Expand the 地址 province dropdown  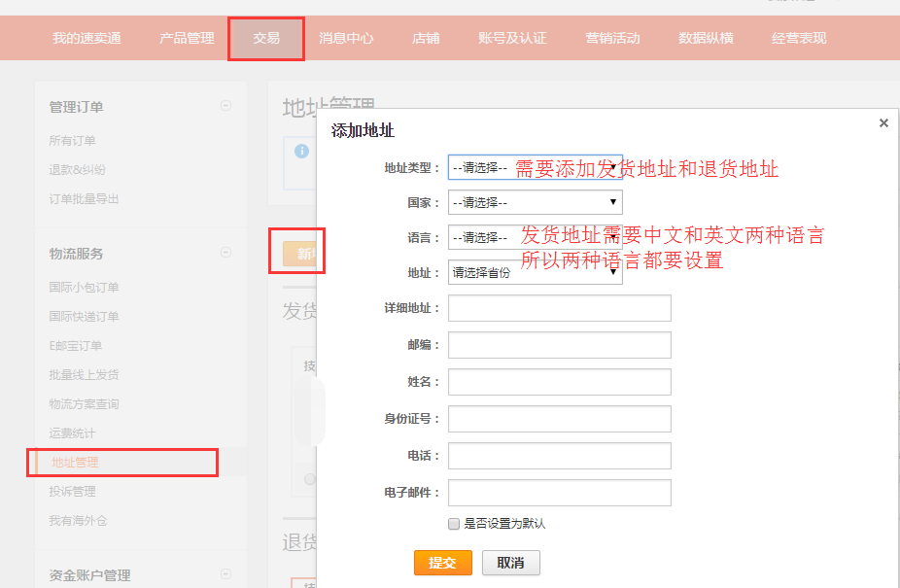(535, 272)
